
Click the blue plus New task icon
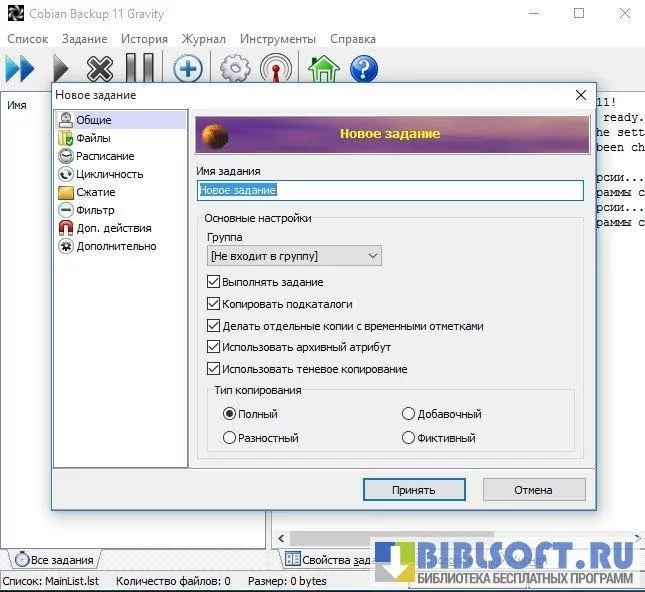click(187, 69)
